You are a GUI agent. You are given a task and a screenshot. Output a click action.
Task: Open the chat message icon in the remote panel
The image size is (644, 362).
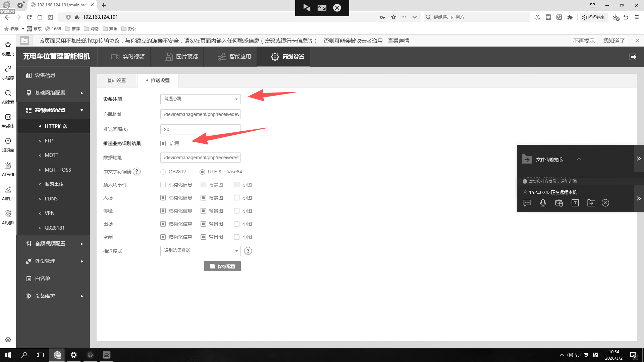[527, 203]
